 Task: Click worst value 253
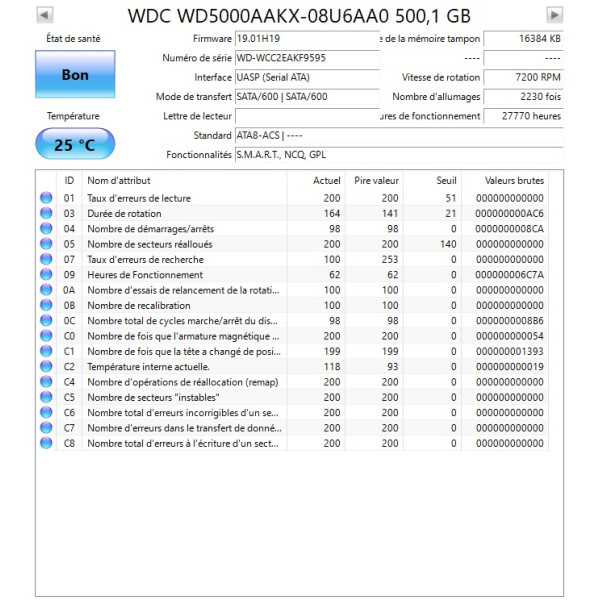coord(390,259)
